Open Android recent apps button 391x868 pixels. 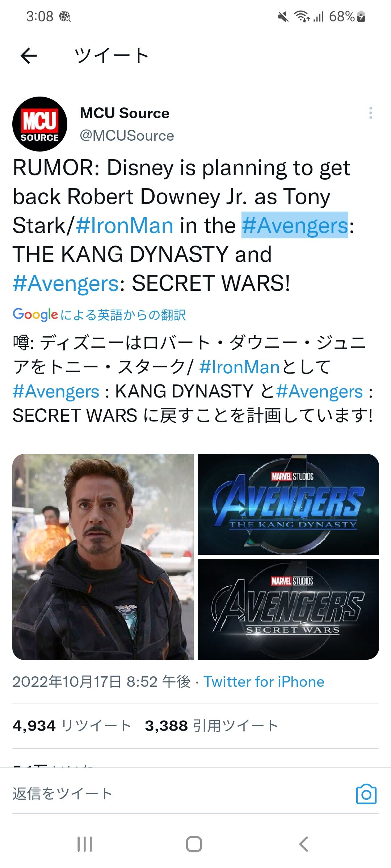85,844
